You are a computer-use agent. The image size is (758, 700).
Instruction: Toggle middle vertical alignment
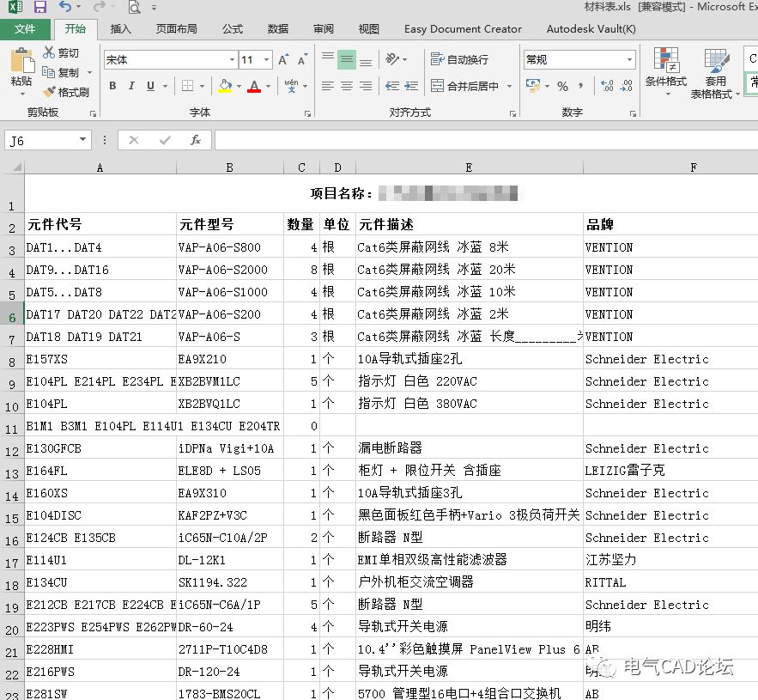click(x=347, y=59)
